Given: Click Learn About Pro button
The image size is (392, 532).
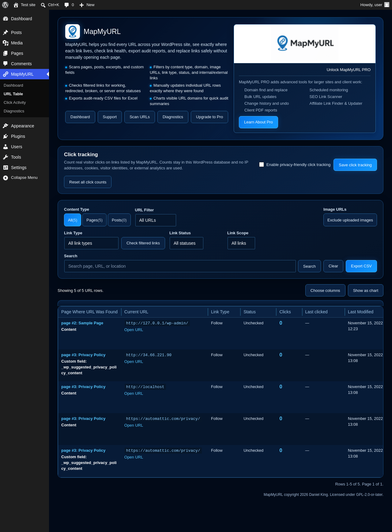Looking at the screenshot, I should pyautogui.click(x=258, y=122).
